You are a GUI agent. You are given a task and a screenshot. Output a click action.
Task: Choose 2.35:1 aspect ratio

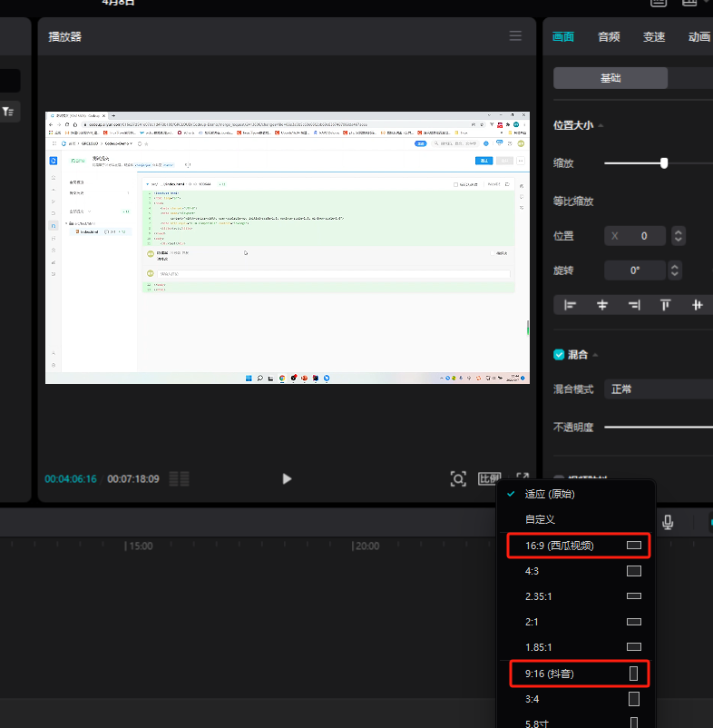pos(575,596)
